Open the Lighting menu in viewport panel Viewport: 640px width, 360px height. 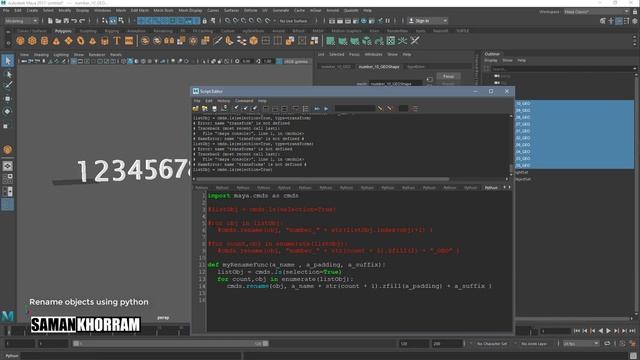(x=61, y=55)
